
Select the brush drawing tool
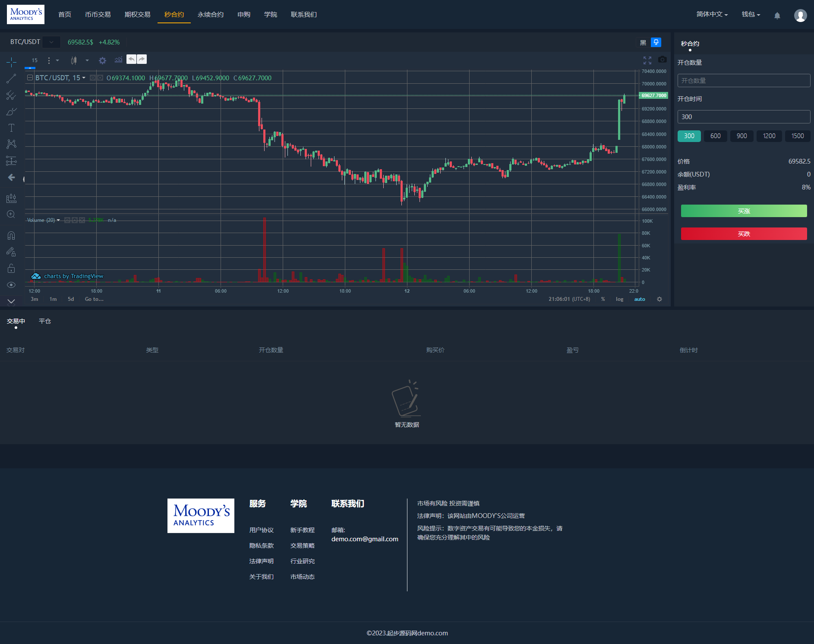[x=11, y=111]
